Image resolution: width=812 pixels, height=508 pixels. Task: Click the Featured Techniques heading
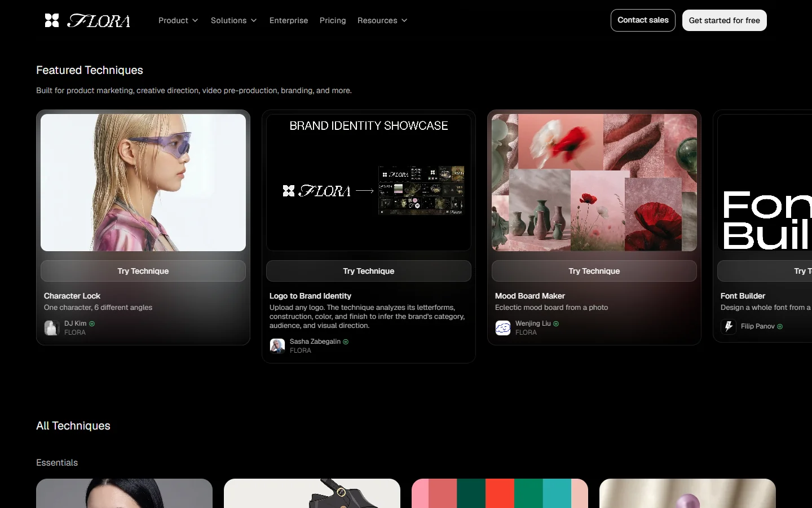[x=90, y=70]
